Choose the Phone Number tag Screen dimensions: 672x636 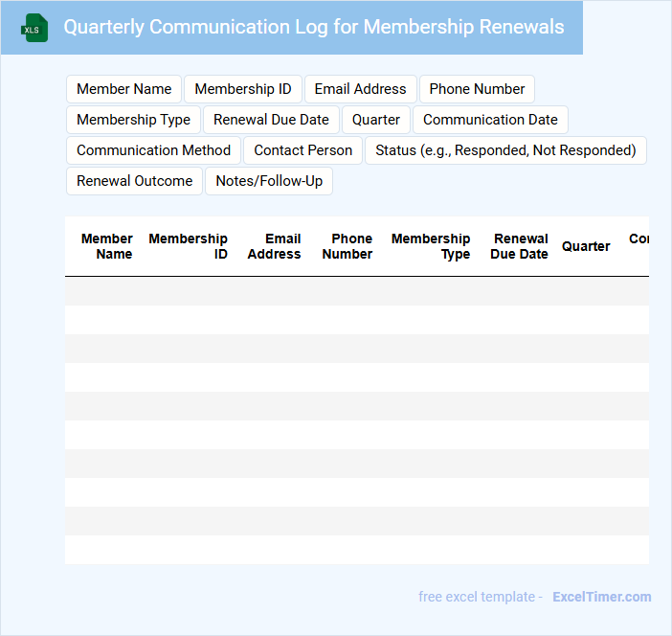coord(477,89)
